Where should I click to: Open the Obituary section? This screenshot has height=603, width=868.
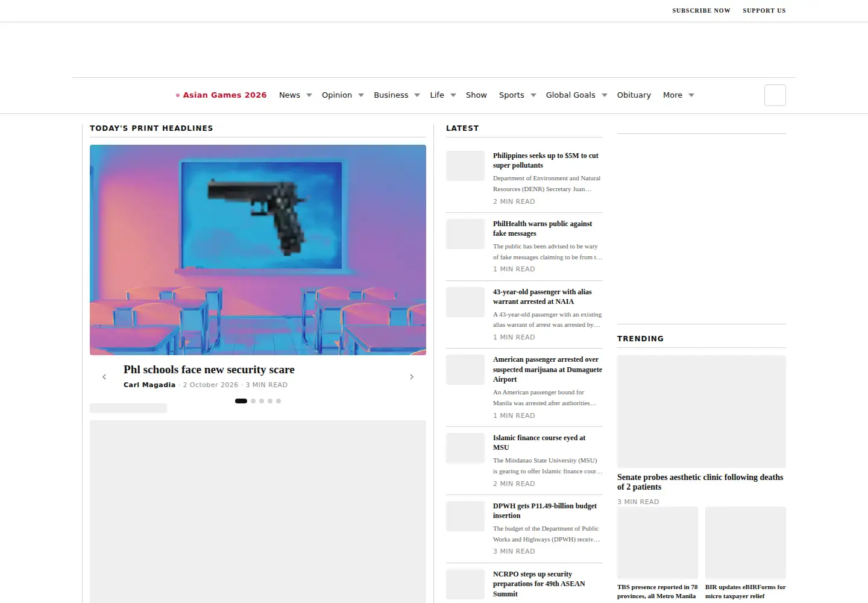click(x=634, y=95)
